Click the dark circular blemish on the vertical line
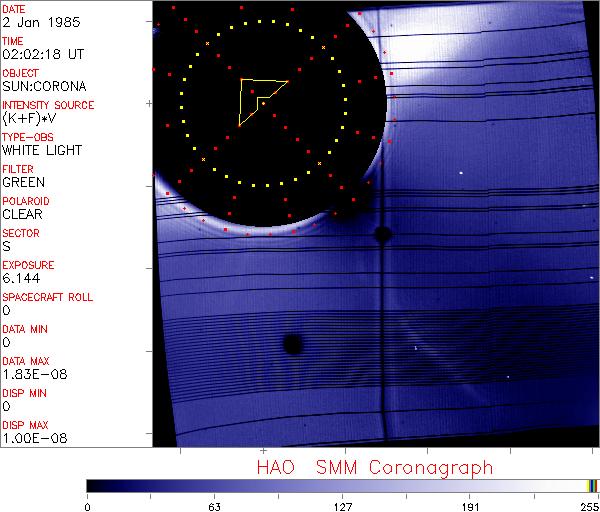Screen dimensions: 600x512 (382, 235)
